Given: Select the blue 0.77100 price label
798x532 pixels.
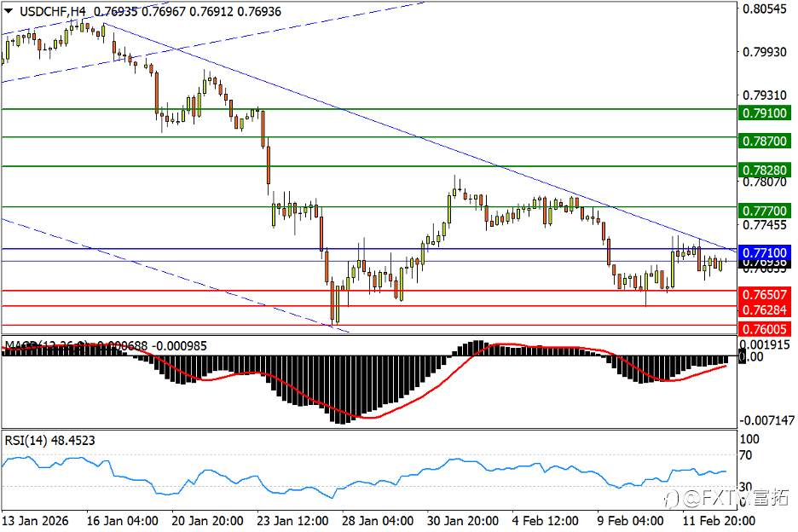Looking at the screenshot, I should pyautogui.click(x=765, y=252).
